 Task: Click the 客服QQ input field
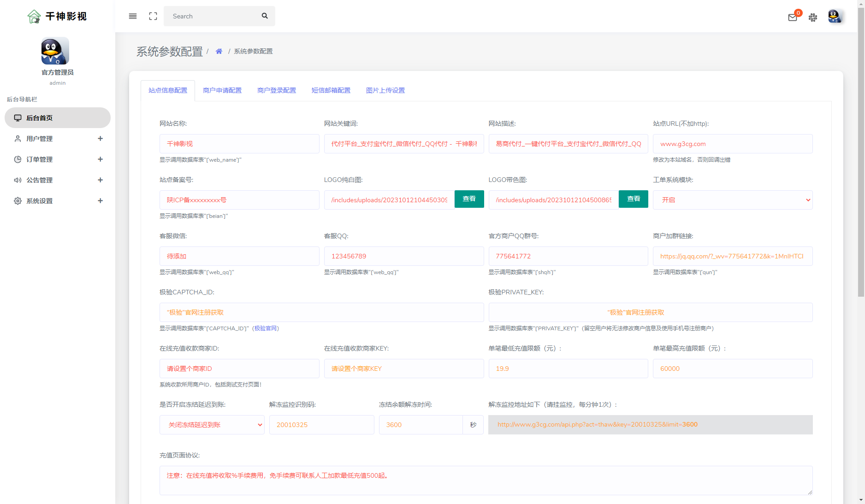(404, 256)
